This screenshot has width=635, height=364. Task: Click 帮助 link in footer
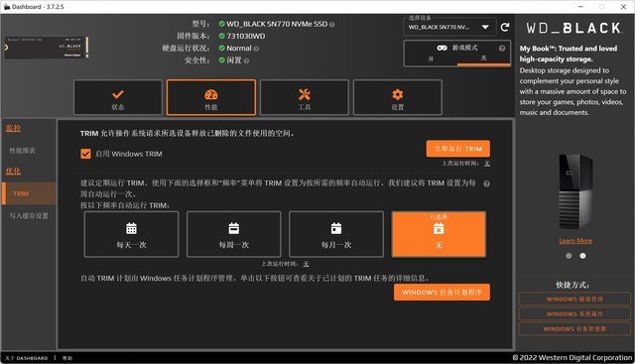(67, 358)
